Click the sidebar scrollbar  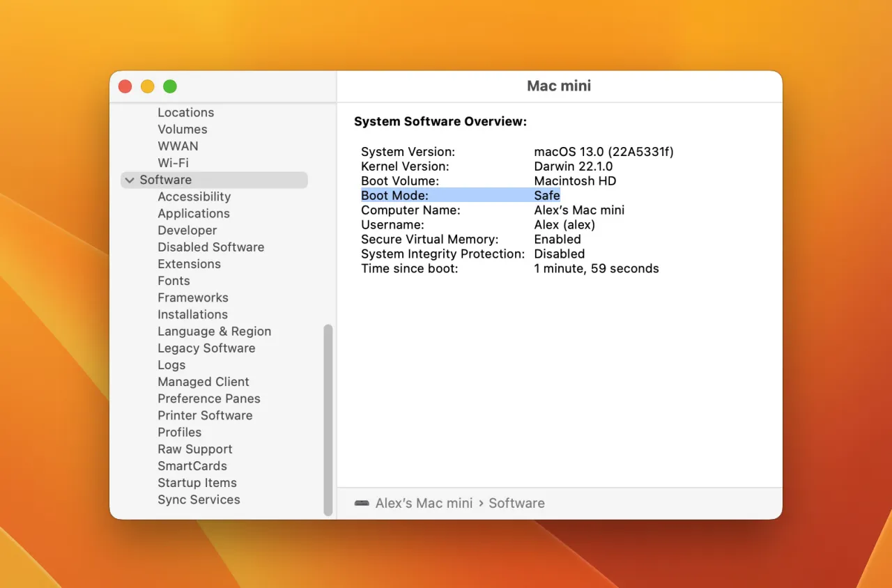(x=328, y=418)
